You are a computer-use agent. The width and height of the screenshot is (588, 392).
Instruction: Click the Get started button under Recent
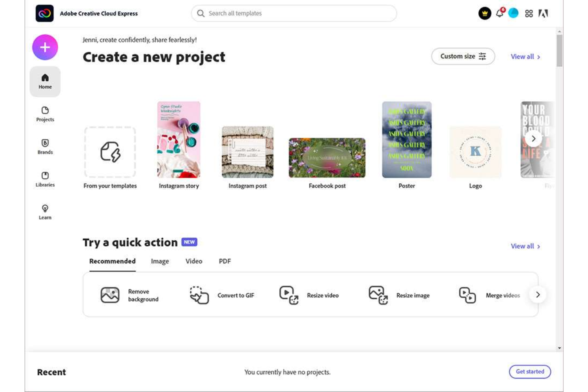530,372
